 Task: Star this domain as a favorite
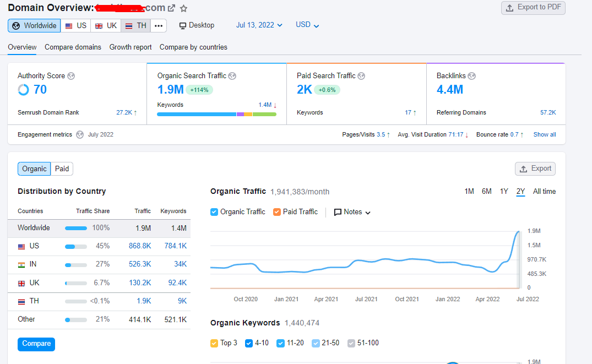pos(183,8)
